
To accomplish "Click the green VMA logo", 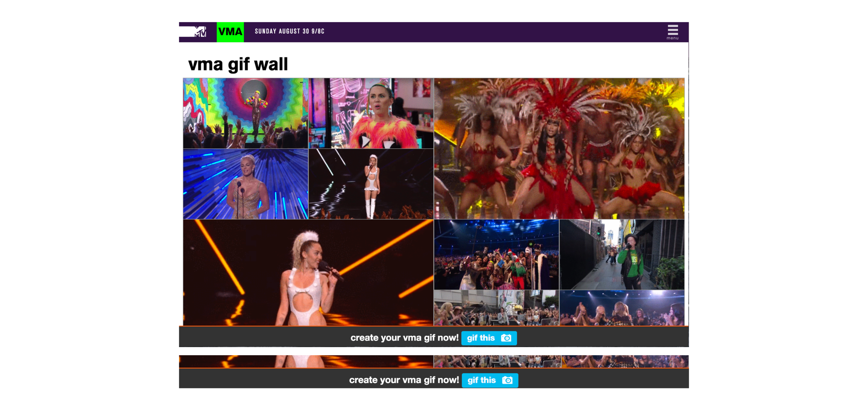I will pos(230,32).
